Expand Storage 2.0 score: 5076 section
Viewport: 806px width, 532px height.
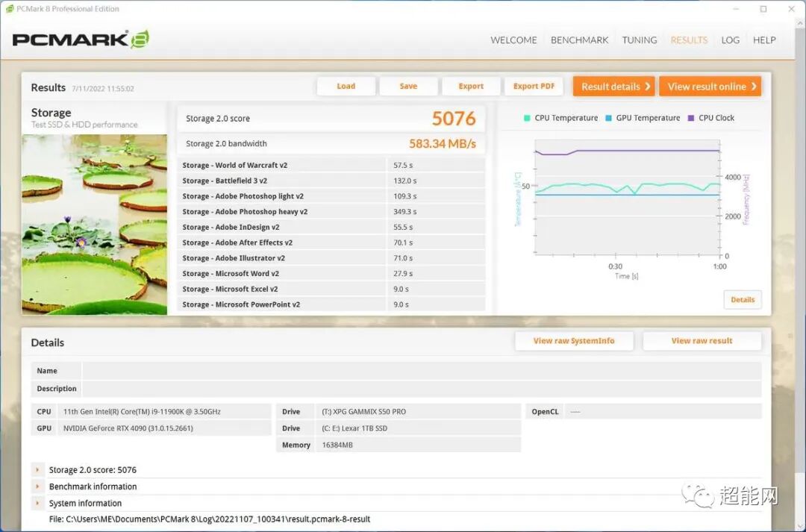(37, 470)
